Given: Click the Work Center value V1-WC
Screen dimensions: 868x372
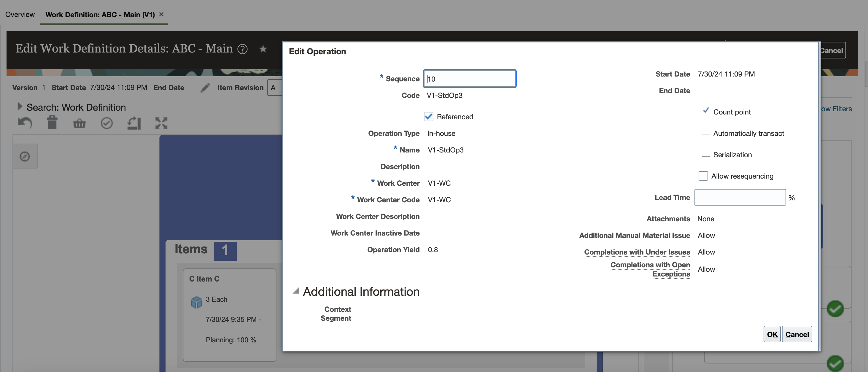Looking at the screenshot, I should click(x=439, y=183).
